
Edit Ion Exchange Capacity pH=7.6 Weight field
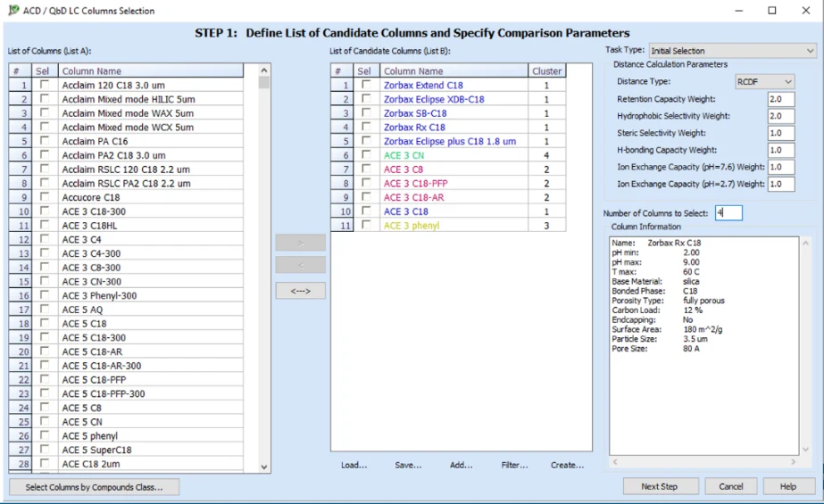click(x=781, y=167)
